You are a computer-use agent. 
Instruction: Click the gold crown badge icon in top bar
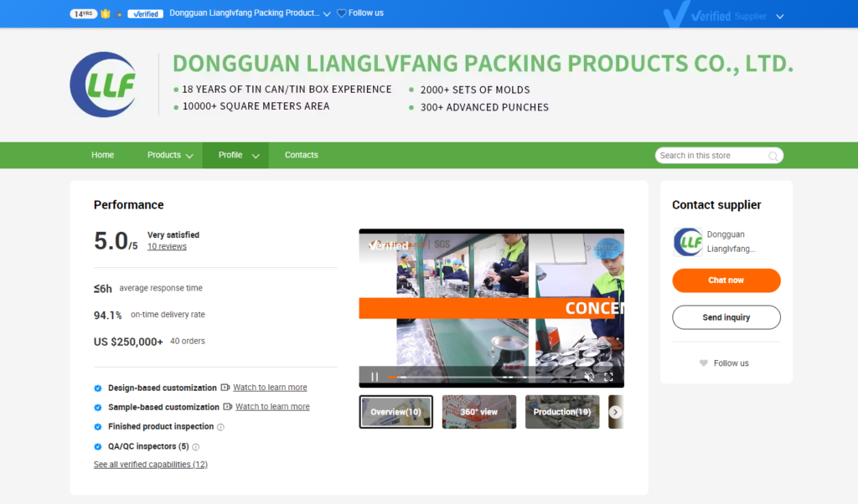tap(106, 13)
